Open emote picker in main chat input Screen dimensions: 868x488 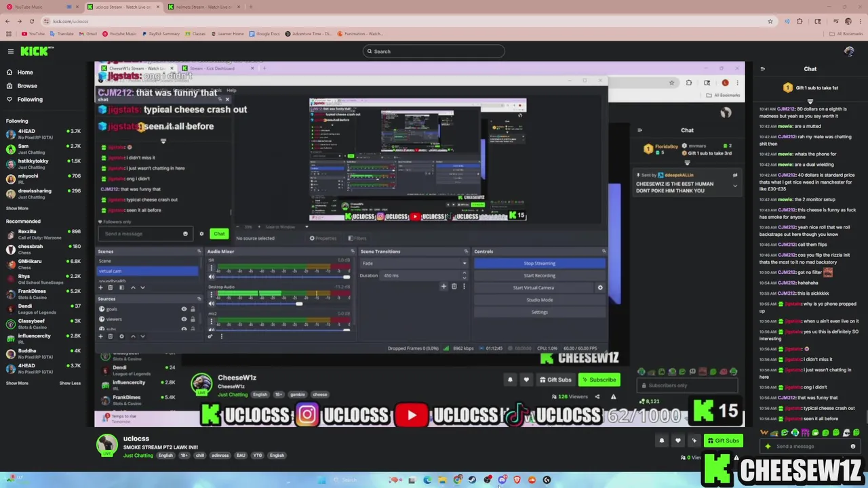(853, 447)
